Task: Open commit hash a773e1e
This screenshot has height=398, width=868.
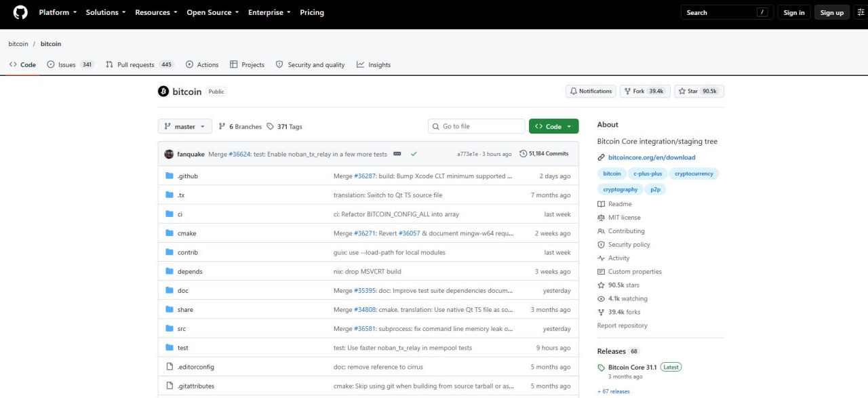Action: point(468,154)
